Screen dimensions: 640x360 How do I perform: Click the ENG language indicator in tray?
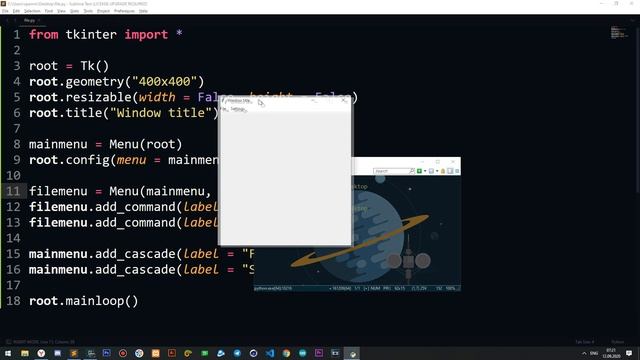[x=594, y=353]
